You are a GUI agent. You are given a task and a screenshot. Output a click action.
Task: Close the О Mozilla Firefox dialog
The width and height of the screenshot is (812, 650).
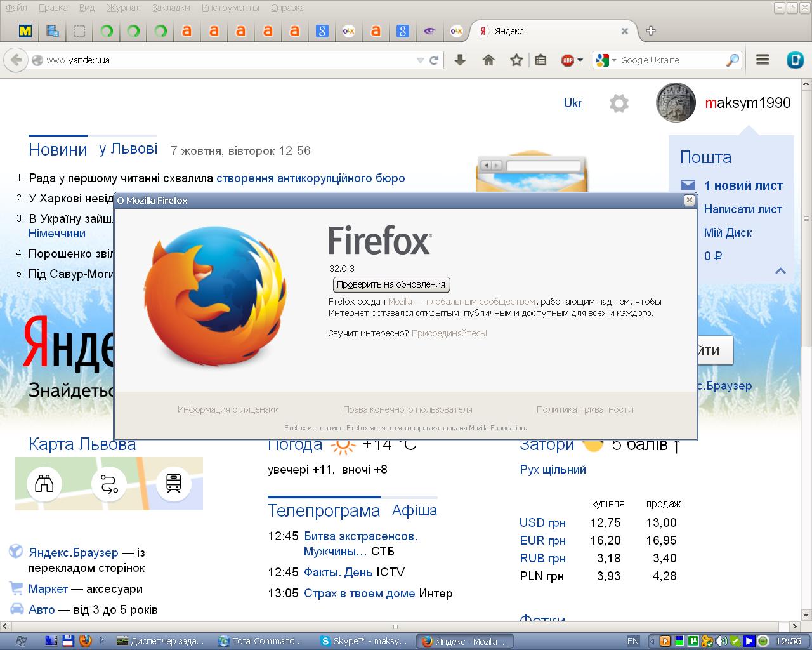(x=690, y=200)
